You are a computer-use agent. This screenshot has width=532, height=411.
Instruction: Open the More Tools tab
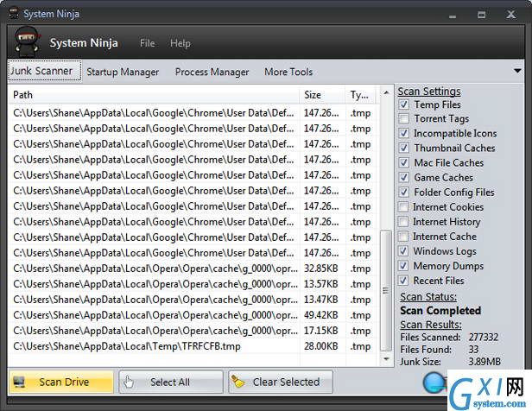point(288,72)
